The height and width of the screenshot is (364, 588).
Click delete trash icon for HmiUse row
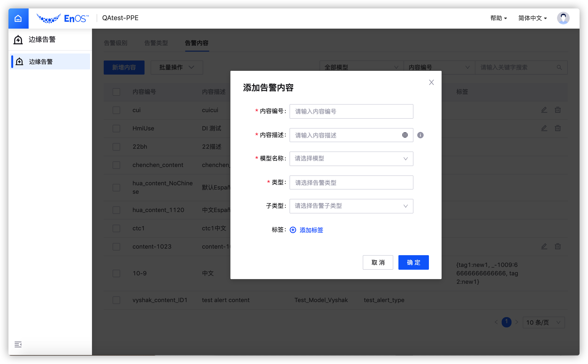click(x=558, y=128)
